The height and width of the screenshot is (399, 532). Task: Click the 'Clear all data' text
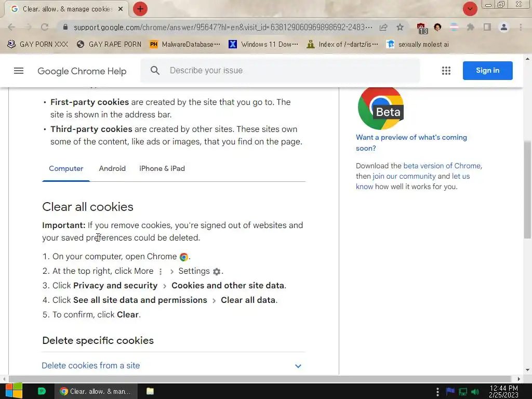(248, 300)
